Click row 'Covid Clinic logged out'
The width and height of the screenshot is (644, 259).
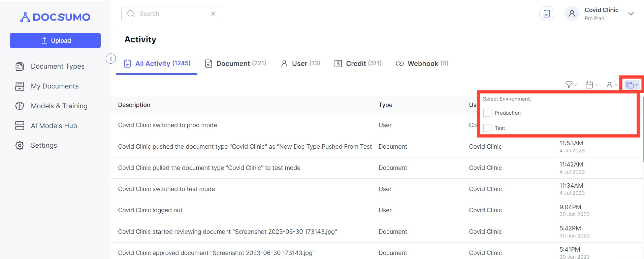pos(377,210)
